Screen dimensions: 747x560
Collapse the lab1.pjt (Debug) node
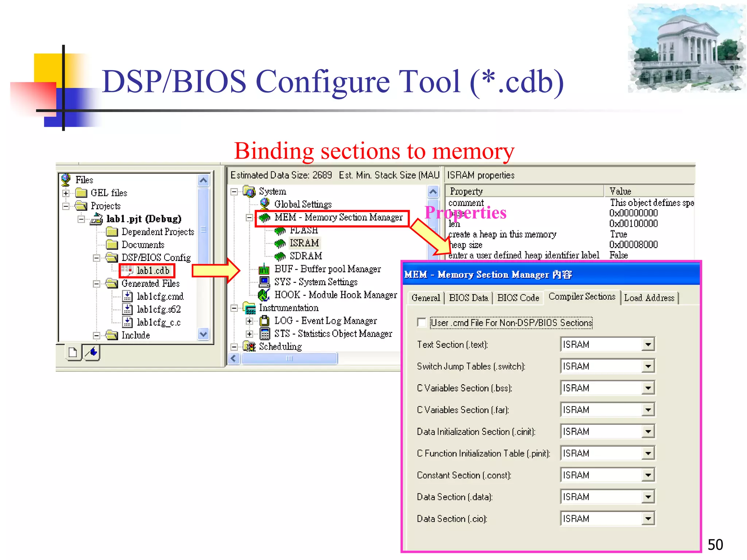click(82, 219)
